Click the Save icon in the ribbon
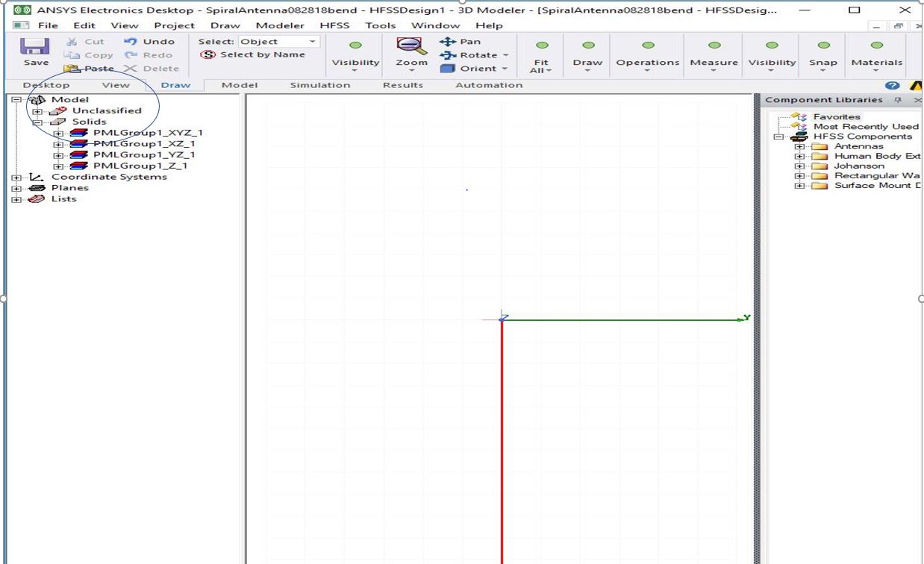The height and width of the screenshot is (564, 924). click(x=34, y=46)
